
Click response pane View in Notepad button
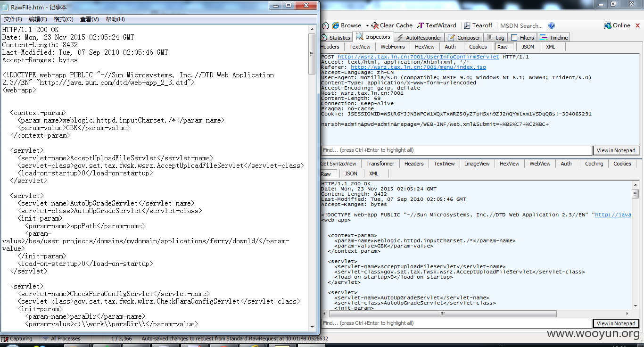coord(616,323)
